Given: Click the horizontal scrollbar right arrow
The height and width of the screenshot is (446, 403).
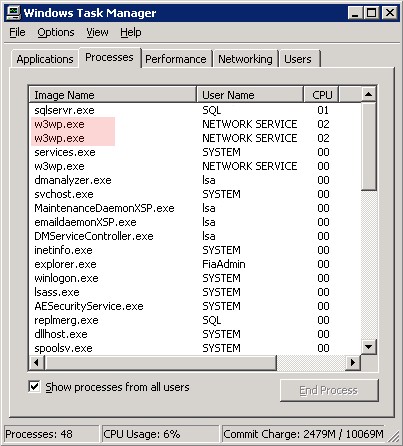Looking at the screenshot, I should (353, 362).
